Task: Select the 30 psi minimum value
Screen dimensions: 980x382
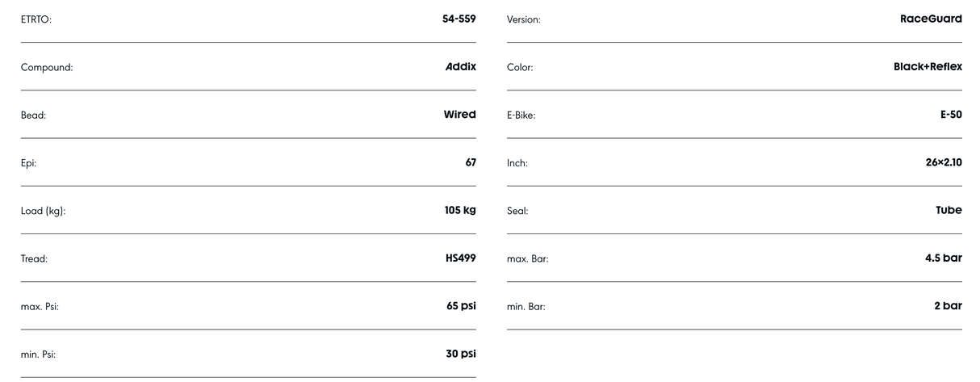Action: [x=461, y=354]
